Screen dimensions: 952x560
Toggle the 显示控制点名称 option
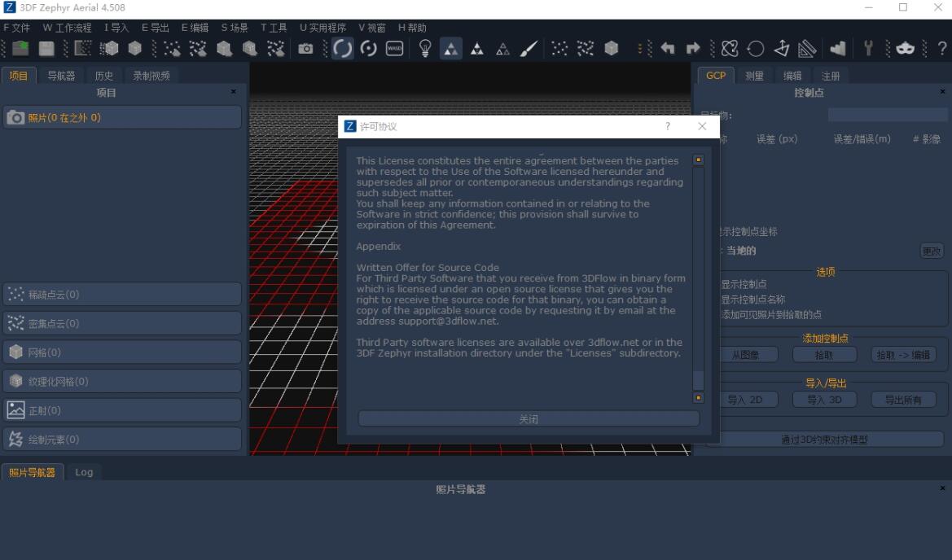pos(752,300)
